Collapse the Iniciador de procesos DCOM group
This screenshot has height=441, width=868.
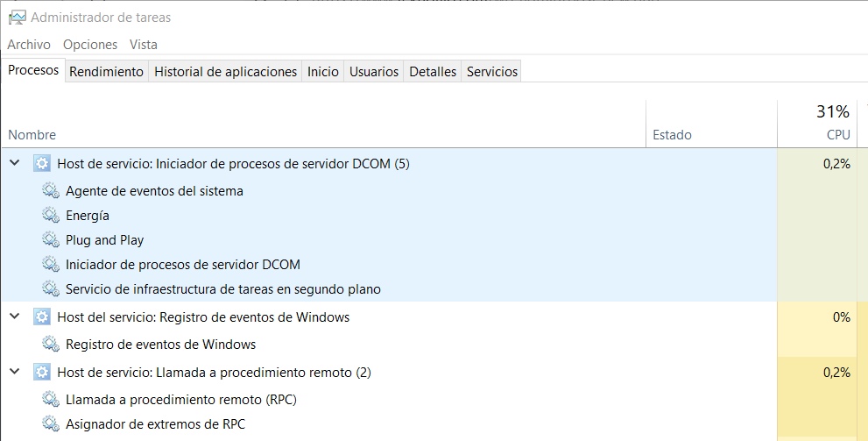pyautogui.click(x=15, y=163)
